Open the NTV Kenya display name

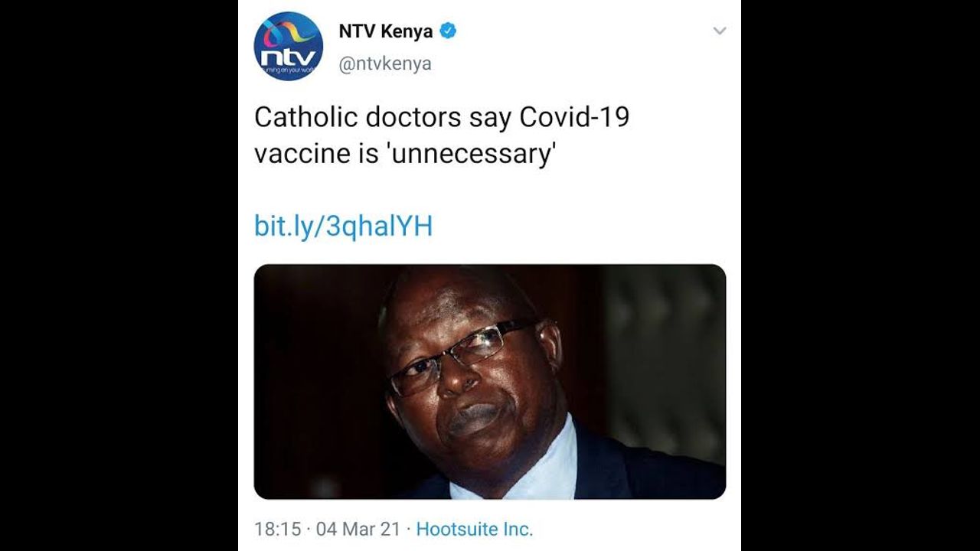coord(386,31)
